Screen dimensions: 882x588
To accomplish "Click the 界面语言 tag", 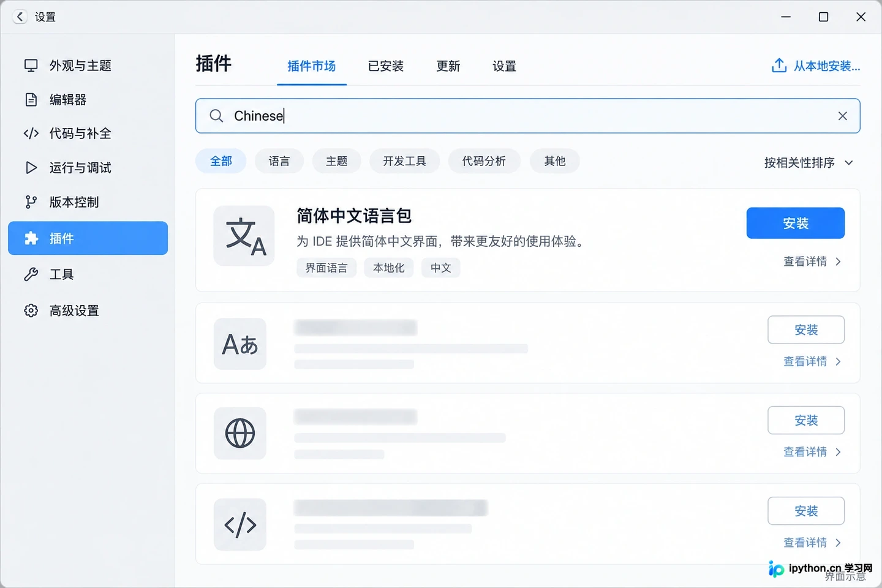I will pos(326,268).
